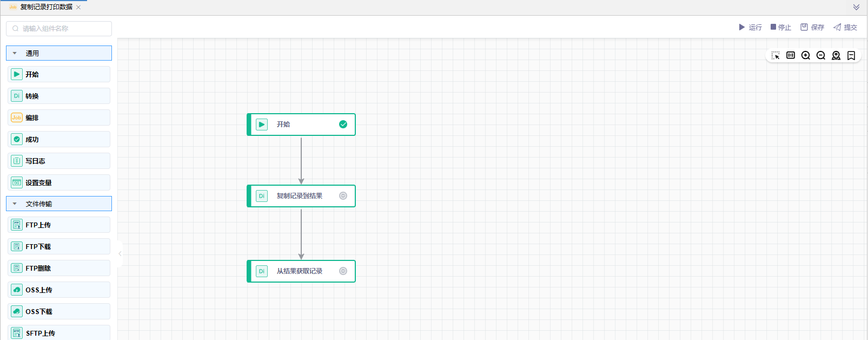Open the tab list dropdown chevron
868x340 pixels.
tap(856, 8)
